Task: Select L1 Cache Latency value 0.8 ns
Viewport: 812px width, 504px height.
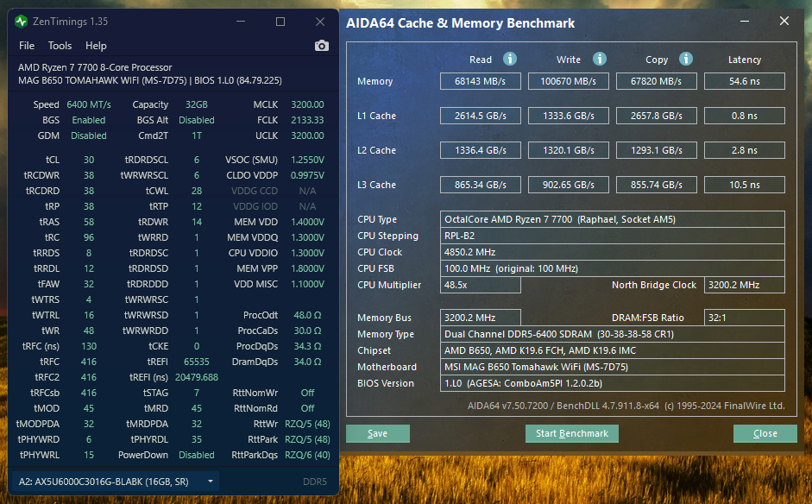Action: click(x=744, y=116)
